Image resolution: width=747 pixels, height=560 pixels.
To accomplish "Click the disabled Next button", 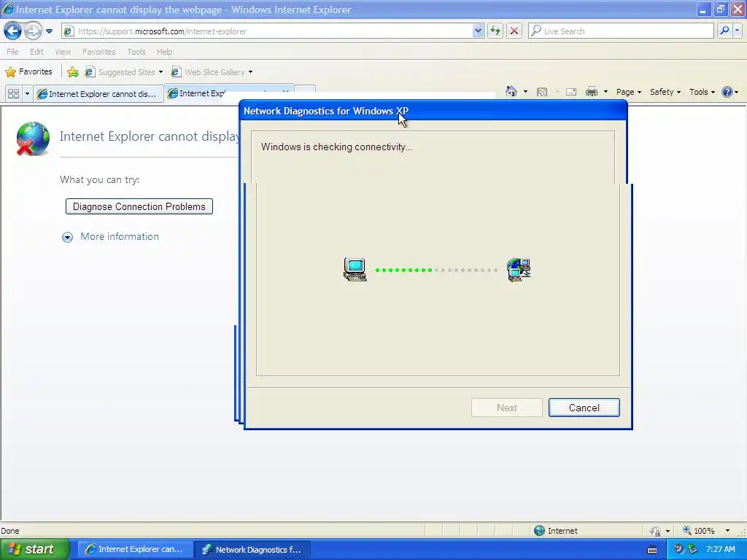I will [507, 408].
